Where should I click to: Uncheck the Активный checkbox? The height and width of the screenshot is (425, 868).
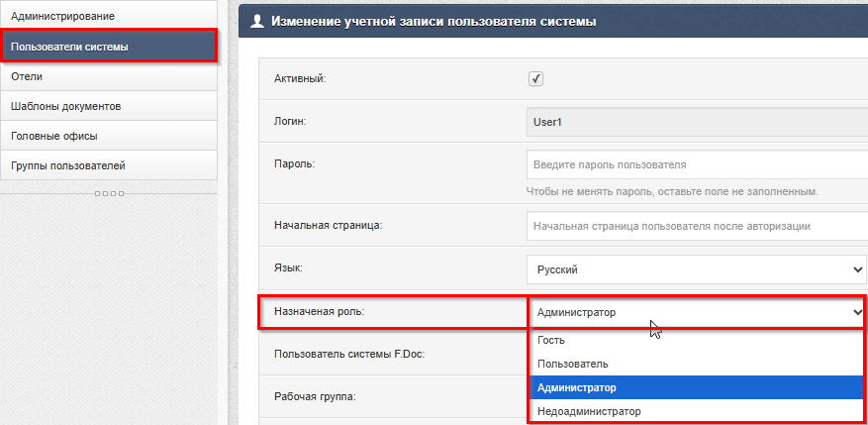(535, 79)
